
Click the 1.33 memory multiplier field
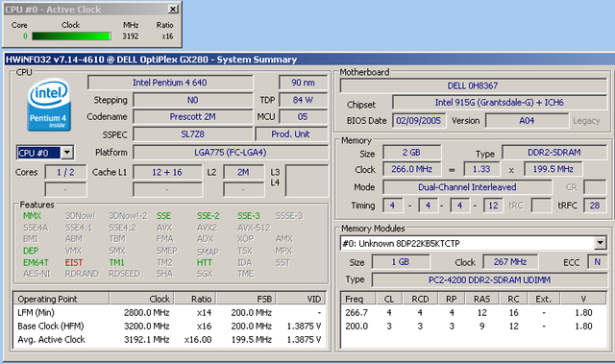tap(481, 169)
